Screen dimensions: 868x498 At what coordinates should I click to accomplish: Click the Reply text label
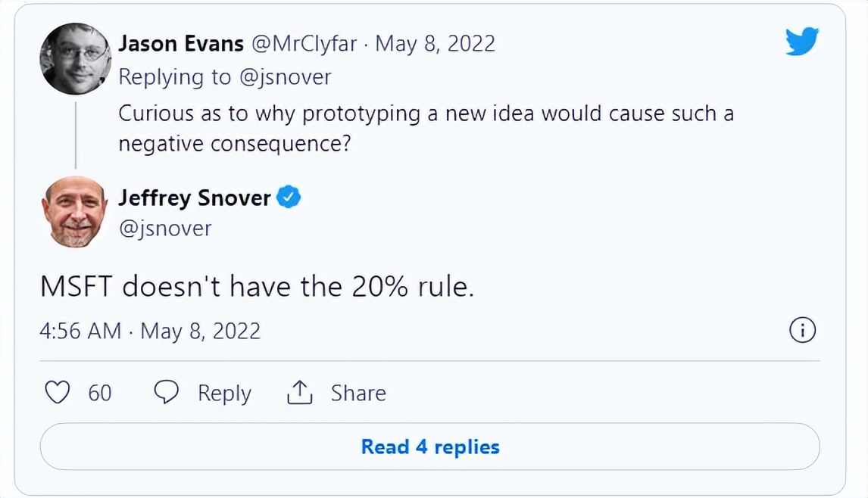[x=223, y=392]
